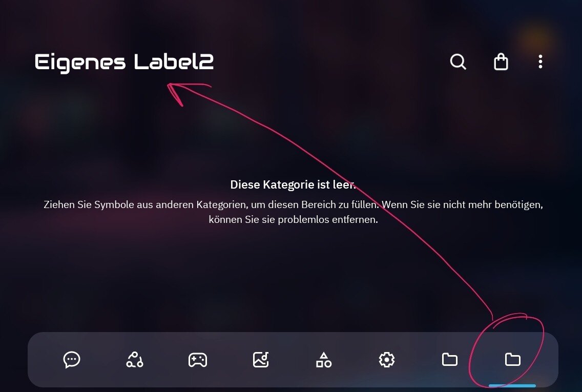Open the search magnifier icon

coord(458,61)
